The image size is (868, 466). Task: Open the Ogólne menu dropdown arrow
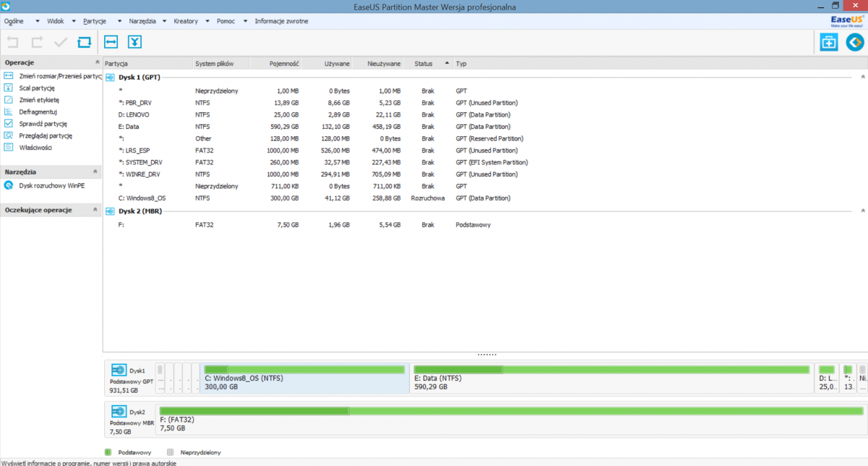(x=38, y=22)
